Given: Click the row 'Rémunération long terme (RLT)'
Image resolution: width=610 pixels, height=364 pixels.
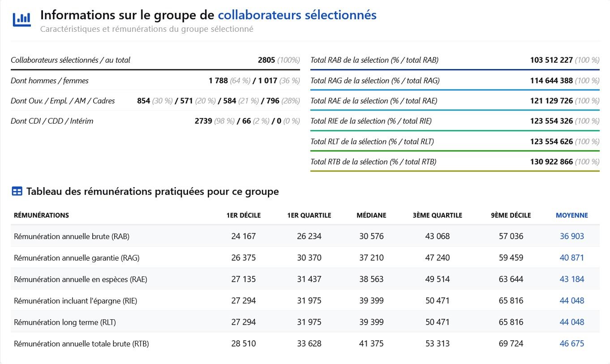Looking at the screenshot, I should click(x=305, y=322).
